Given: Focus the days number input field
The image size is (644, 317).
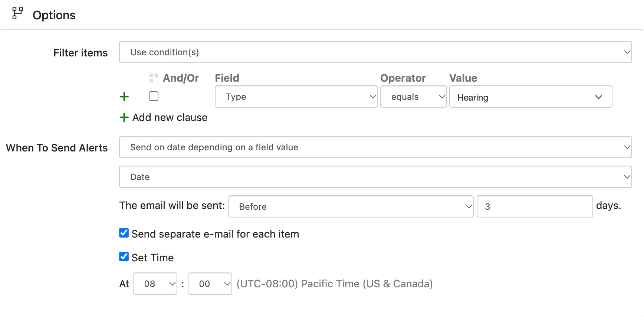Looking at the screenshot, I should [x=535, y=206].
